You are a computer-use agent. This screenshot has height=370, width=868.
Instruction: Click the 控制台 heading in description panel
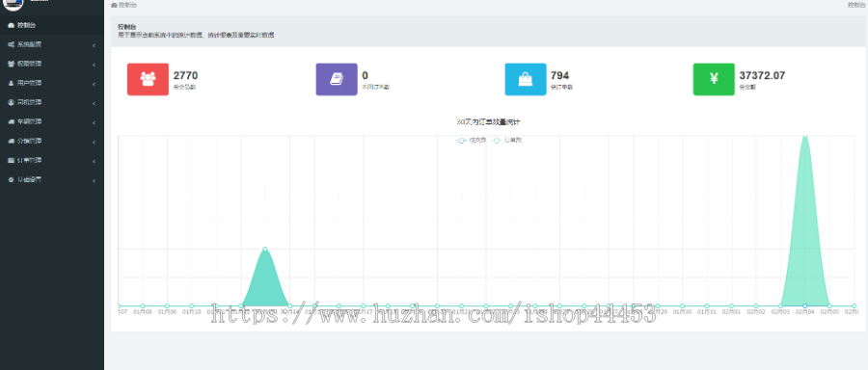(127, 27)
